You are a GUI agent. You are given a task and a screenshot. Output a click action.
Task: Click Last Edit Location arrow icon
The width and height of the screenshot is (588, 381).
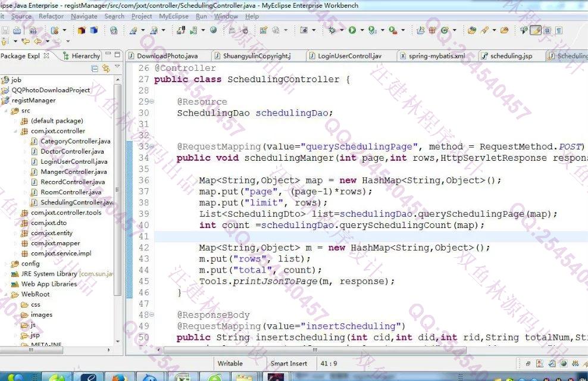pos(26,41)
